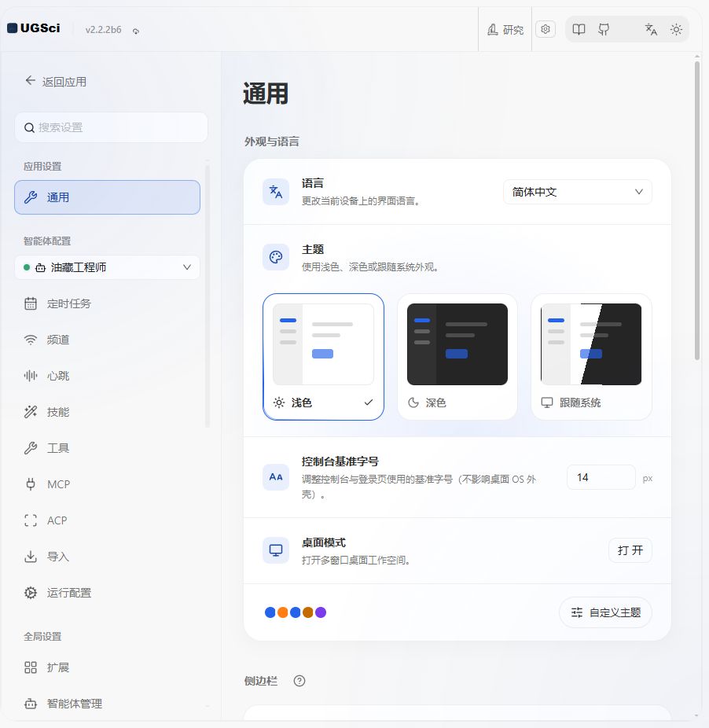Open 频道 settings

click(x=107, y=340)
